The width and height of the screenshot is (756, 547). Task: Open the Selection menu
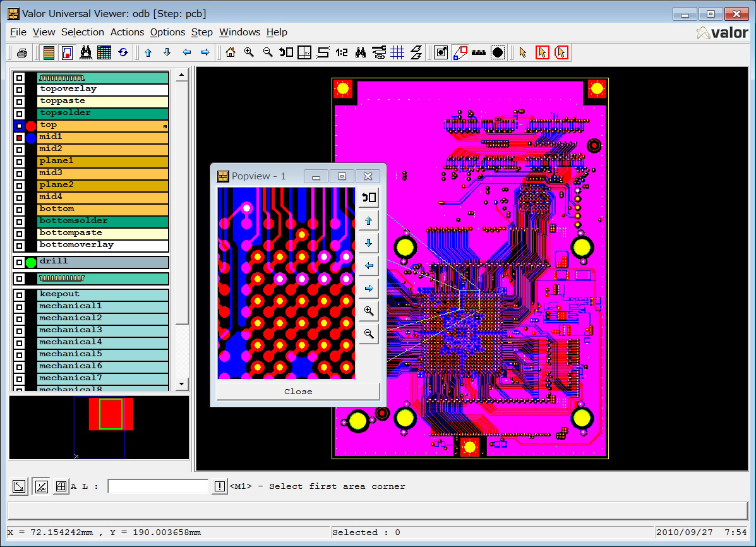[x=83, y=32]
